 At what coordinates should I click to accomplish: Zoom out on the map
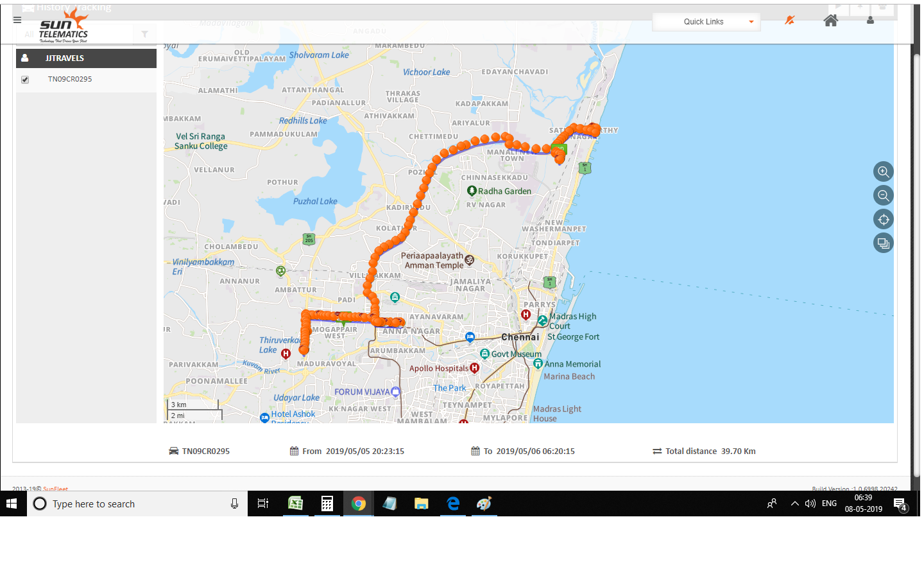coord(884,195)
